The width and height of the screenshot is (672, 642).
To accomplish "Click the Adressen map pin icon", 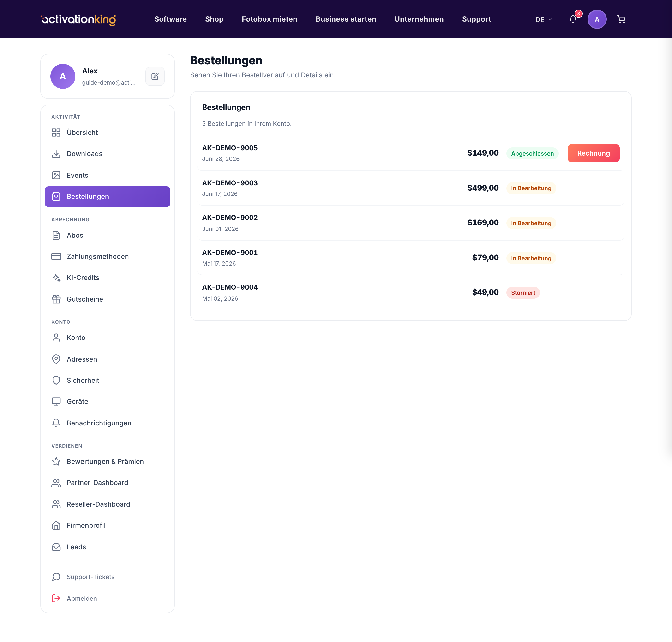I will pos(56,359).
